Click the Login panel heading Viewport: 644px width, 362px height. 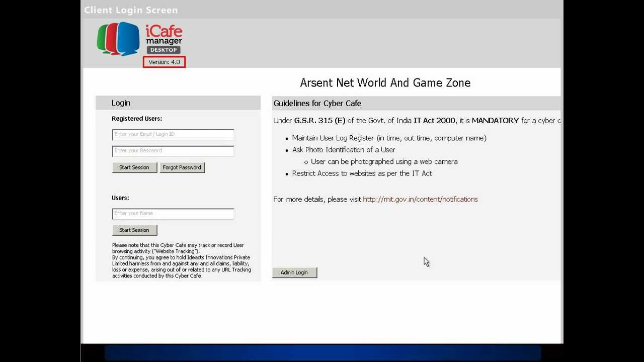point(121,103)
